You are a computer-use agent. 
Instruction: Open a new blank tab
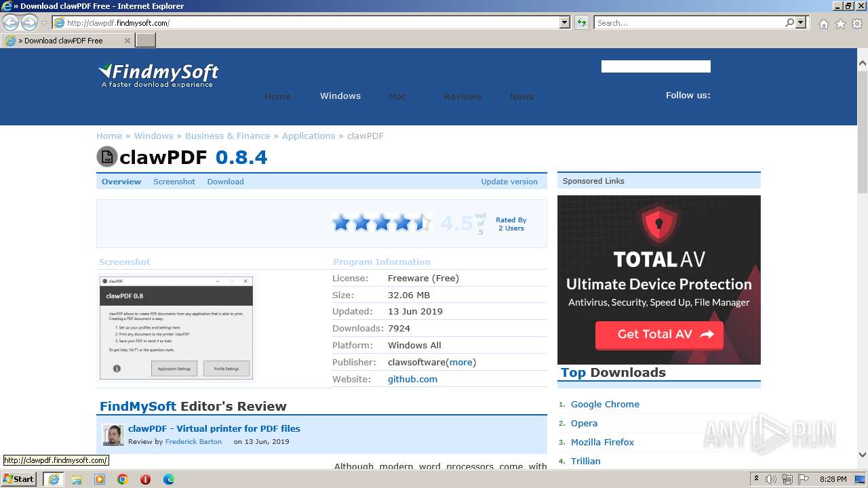146,40
